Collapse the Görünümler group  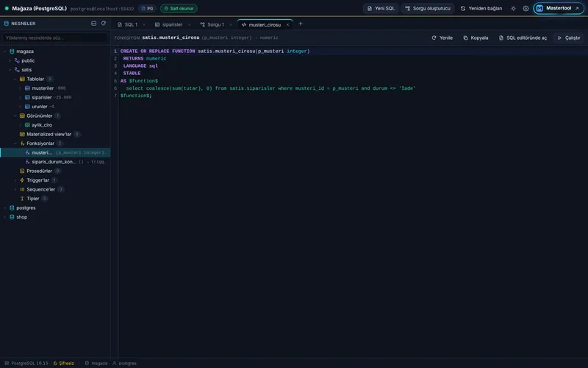click(x=15, y=116)
